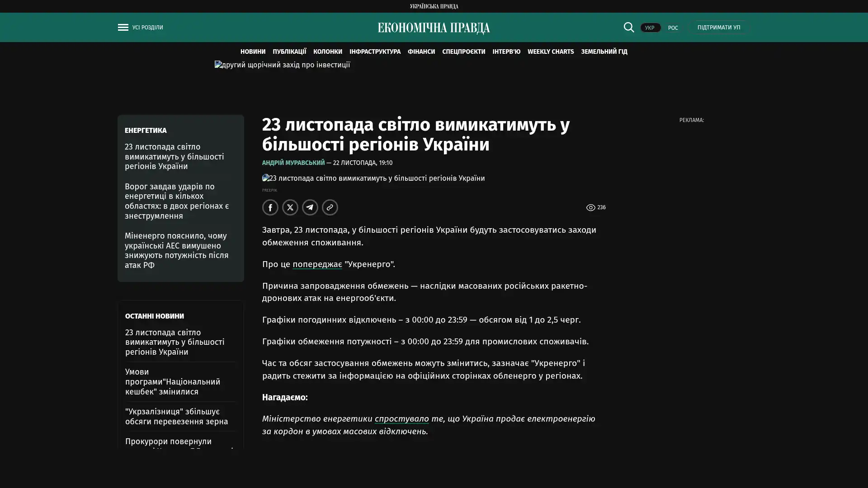The height and width of the screenshot is (488, 868).
Task: Switch language to РОС
Action: [x=673, y=28]
